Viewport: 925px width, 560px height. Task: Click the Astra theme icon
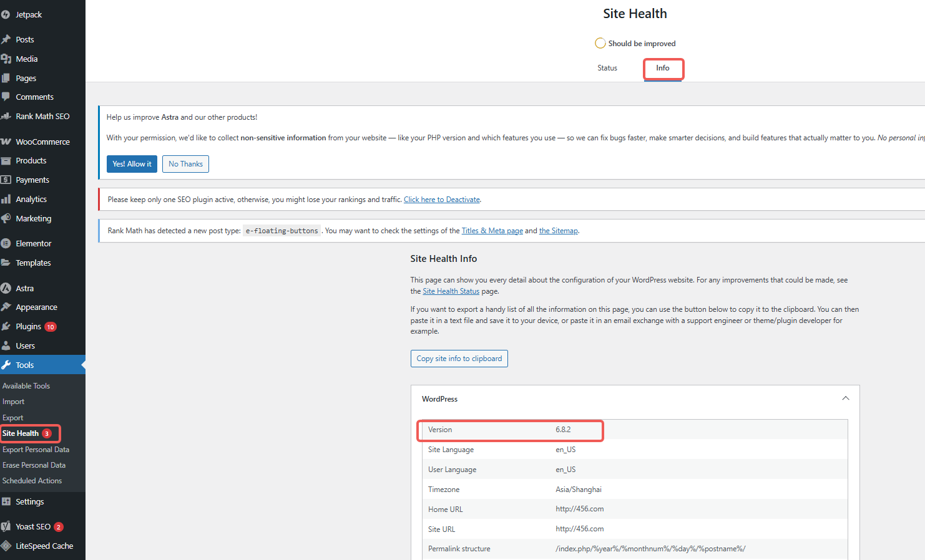(x=6, y=288)
